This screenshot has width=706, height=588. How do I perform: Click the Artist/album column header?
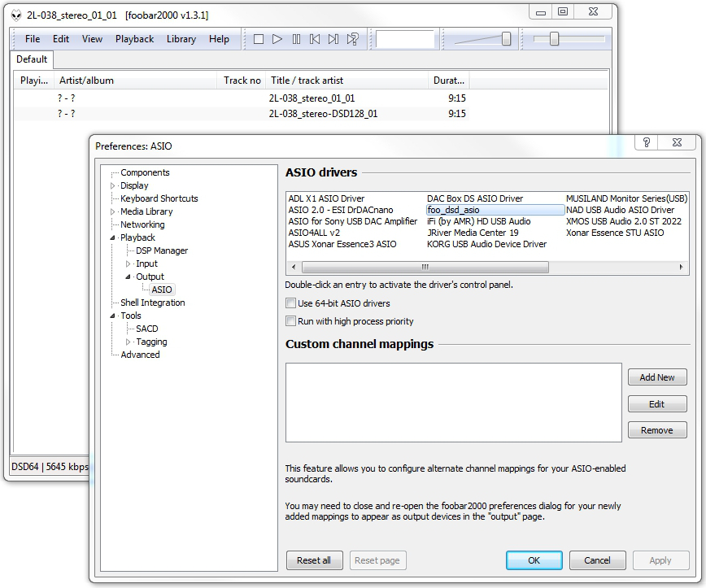pyautogui.click(x=136, y=81)
